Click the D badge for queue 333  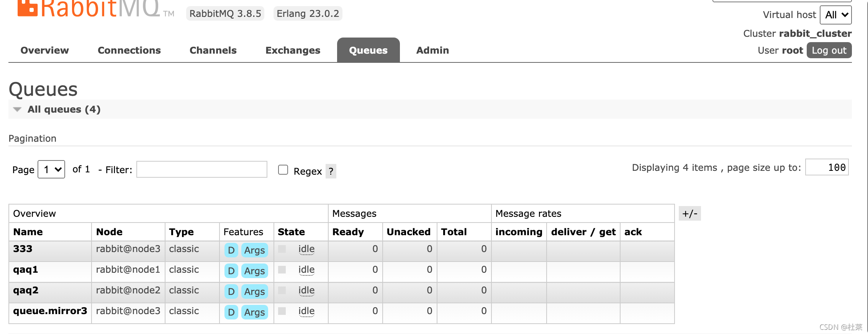click(231, 250)
